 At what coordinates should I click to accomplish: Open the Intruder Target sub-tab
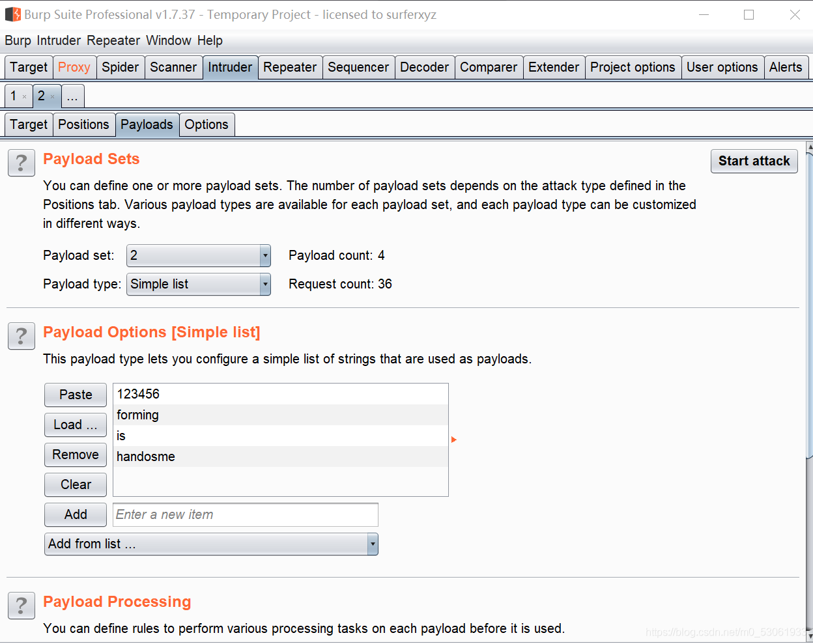(29, 124)
